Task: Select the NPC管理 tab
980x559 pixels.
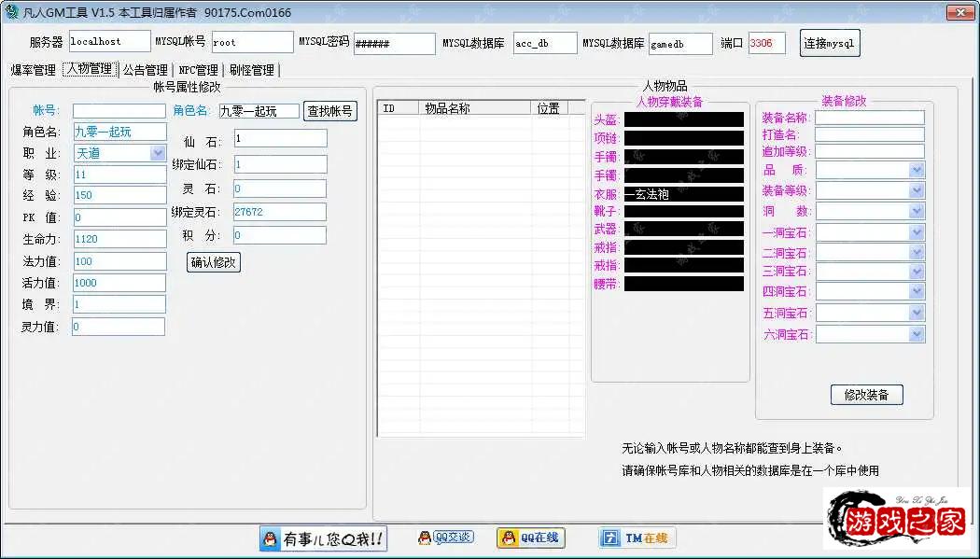Action: click(x=200, y=69)
